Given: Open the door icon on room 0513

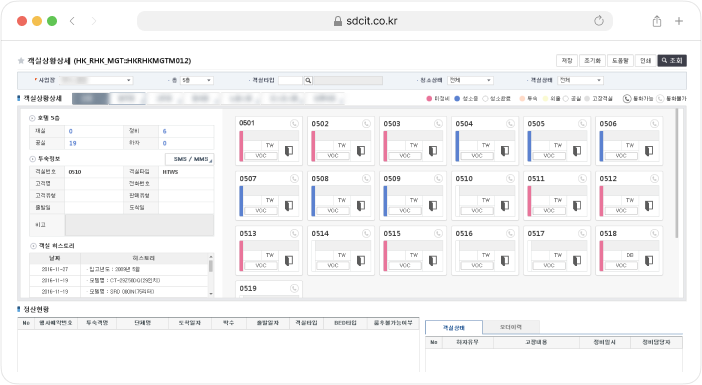Looking at the screenshot, I should click(289, 261).
